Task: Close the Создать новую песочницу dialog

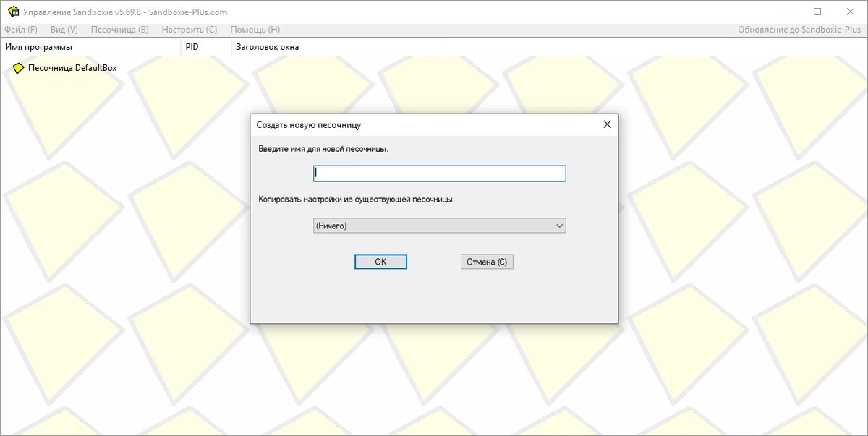Action: tap(607, 124)
